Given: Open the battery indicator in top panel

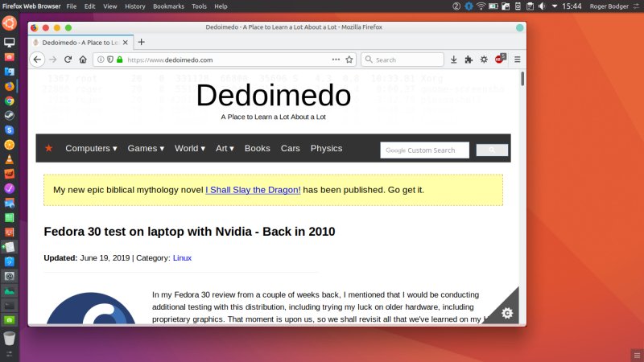Looking at the screenshot, I should 493,6.
